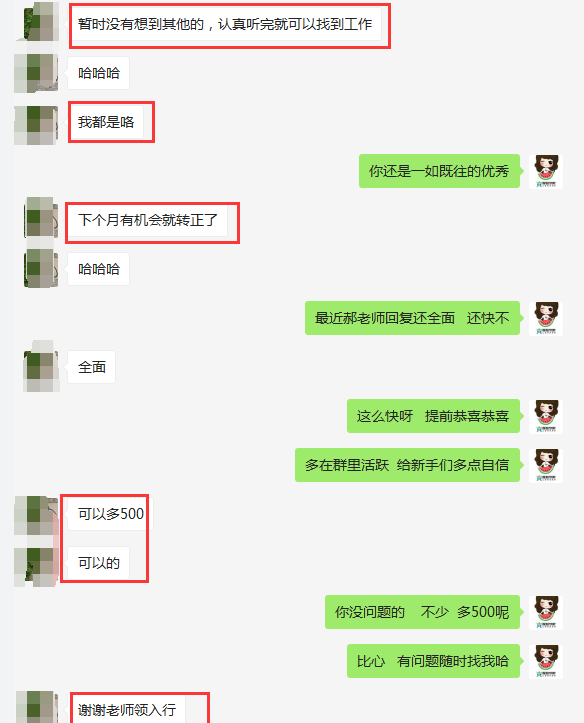Click the avatar beside '你没问题的 不少 多500呢'
584x723 pixels.
pyautogui.click(x=546, y=612)
